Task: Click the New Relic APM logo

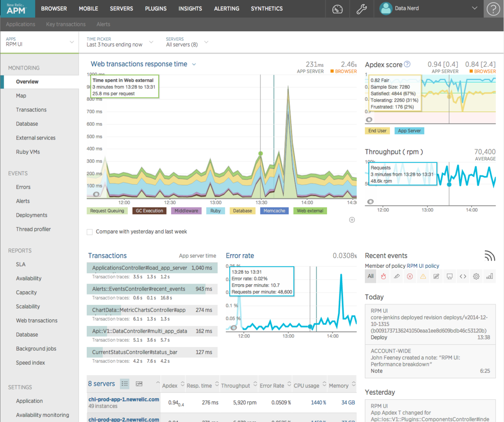Action: point(18,8)
